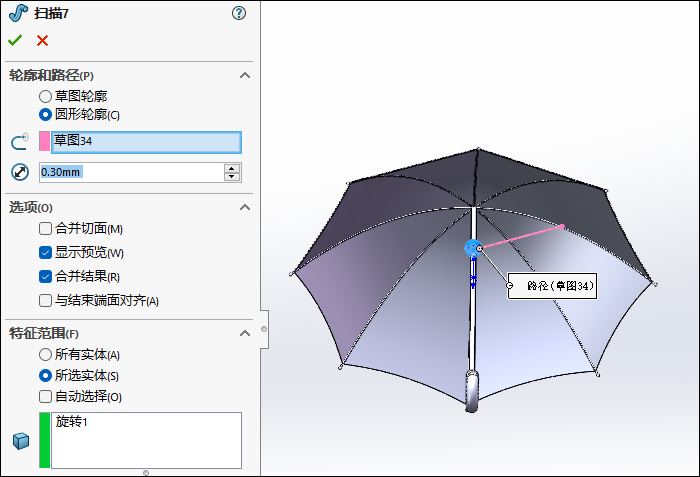Select 旋转1 in the bodies list

pos(71,422)
